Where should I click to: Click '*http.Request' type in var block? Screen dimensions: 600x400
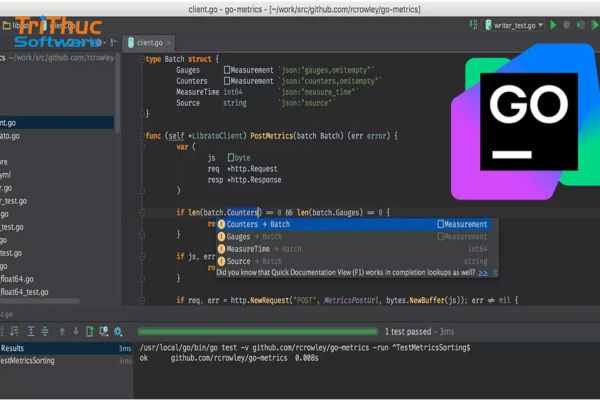coord(252,169)
